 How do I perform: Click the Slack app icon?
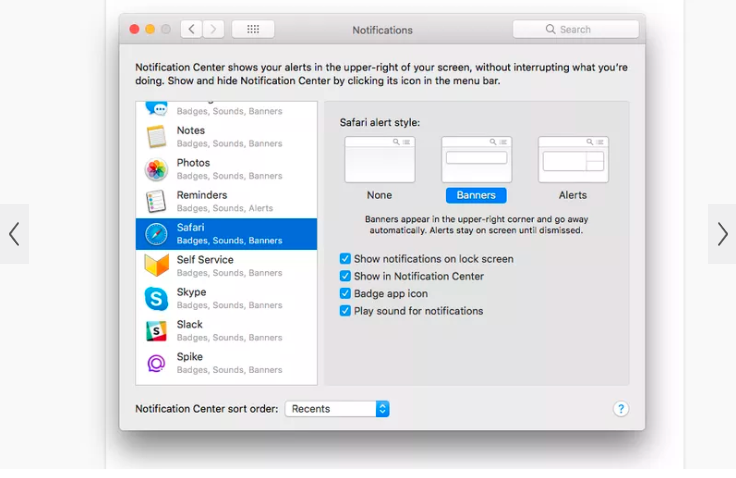click(156, 331)
